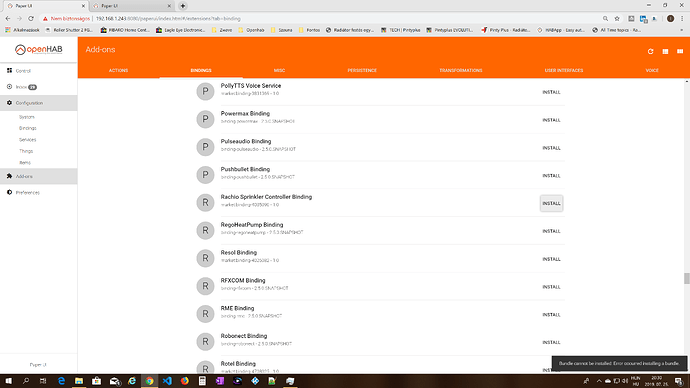The width and height of the screenshot is (690, 388).
Task: Click the RFXCOM Binding letter avatar
Action: coord(205,286)
